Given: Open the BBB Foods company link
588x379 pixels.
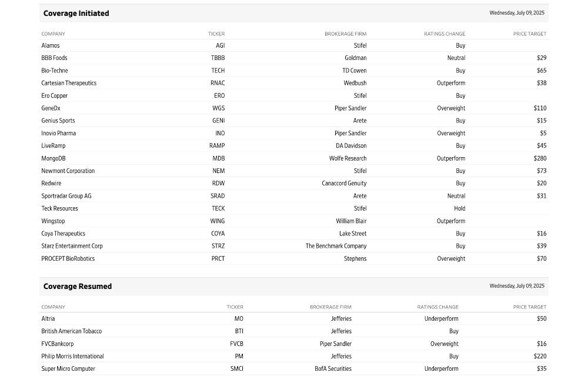Looking at the screenshot, I should 54,58.
